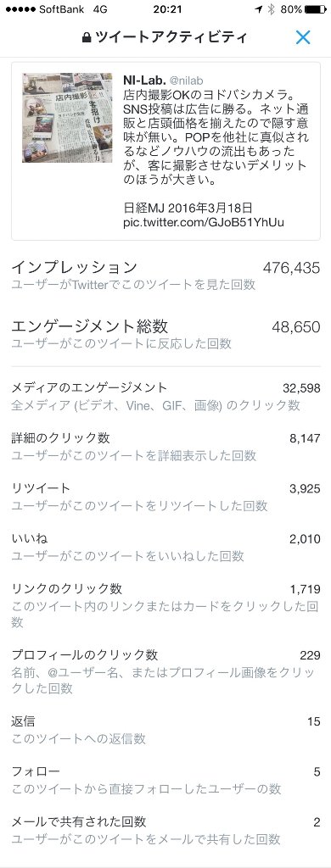
Task: Open the newspaper photo thumbnail in tweet
Action: 66,118
